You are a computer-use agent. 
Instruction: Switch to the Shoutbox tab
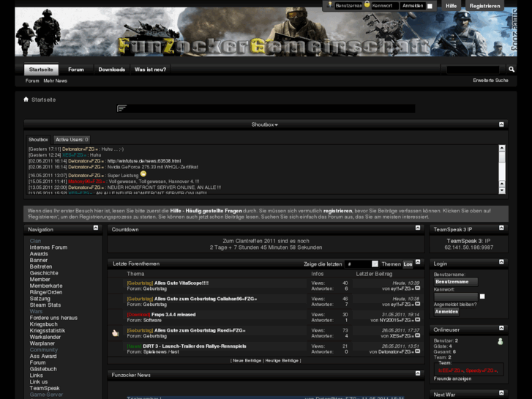[x=38, y=140]
